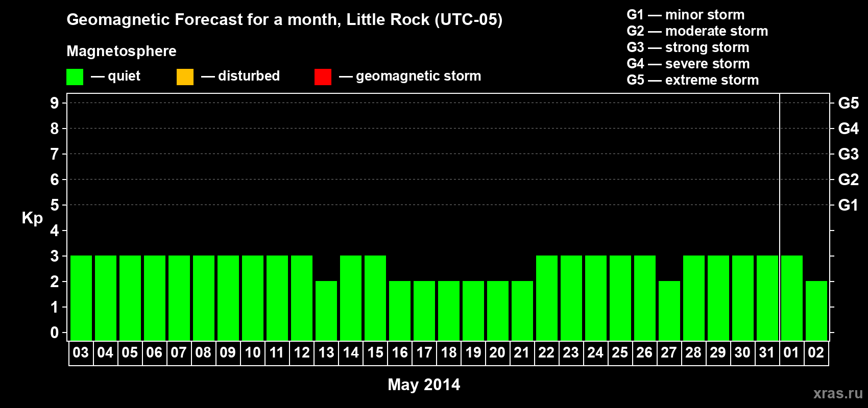Click the date cell 13
Viewport: 868px width, 408px height.
tap(326, 353)
